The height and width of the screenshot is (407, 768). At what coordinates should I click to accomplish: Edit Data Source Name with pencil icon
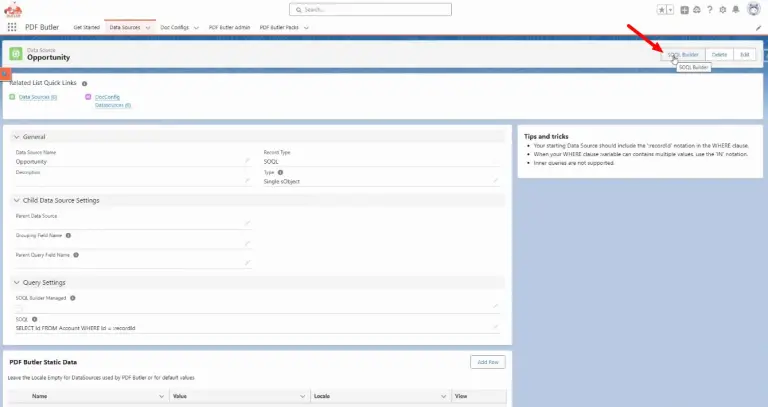(x=247, y=161)
